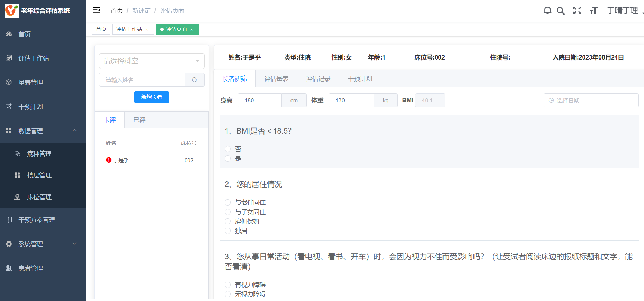The width and height of the screenshot is (644, 301).
Task: Click 首页 breadcrumb link
Action: (x=117, y=11)
